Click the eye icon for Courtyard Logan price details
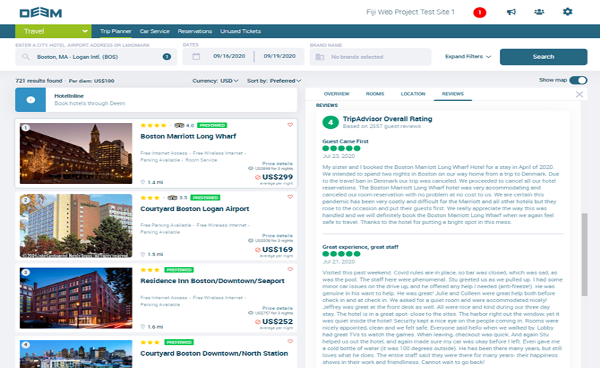 tap(251, 241)
